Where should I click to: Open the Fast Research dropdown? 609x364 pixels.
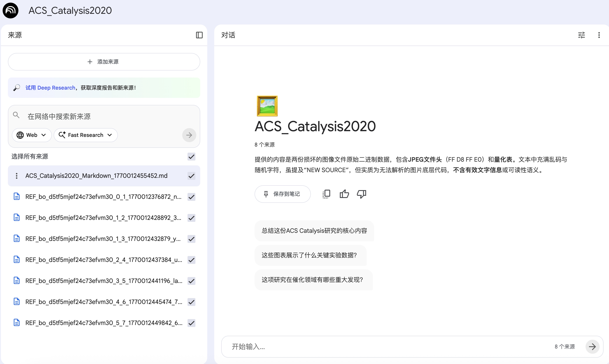(85, 135)
